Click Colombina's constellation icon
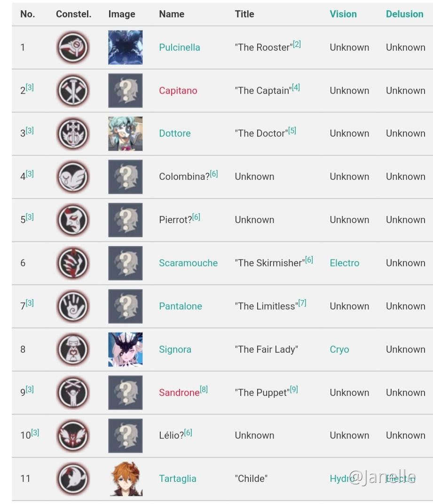 pos(73,177)
